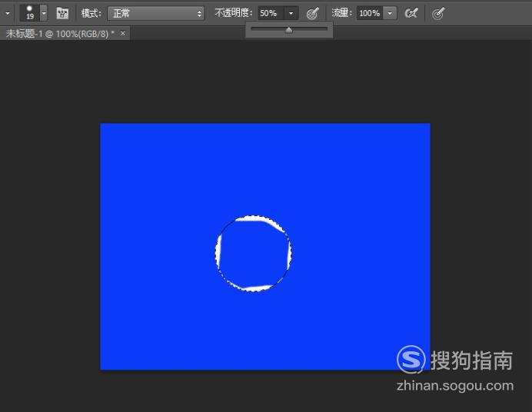Toggle pressure for size icon
This screenshot has width=532, height=412.
(438, 14)
